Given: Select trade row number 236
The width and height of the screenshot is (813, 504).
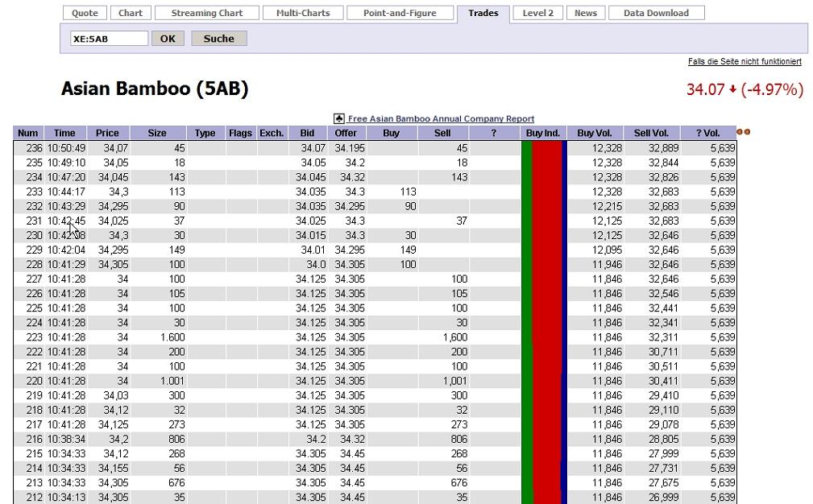Looking at the screenshot, I should pyautogui.click(x=375, y=148).
